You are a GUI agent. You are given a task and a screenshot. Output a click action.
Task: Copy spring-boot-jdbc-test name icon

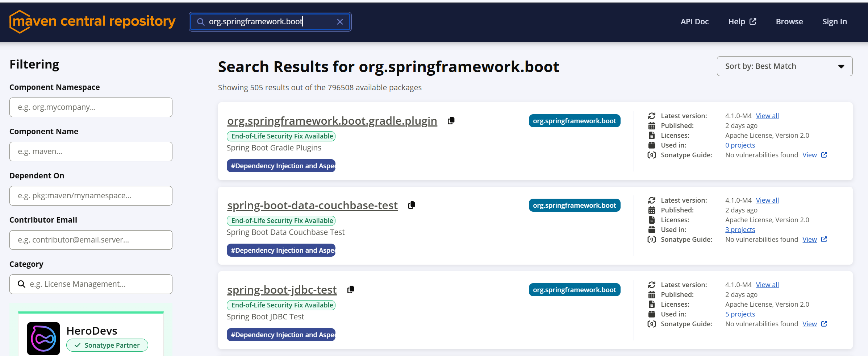pyautogui.click(x=351, y=290)
